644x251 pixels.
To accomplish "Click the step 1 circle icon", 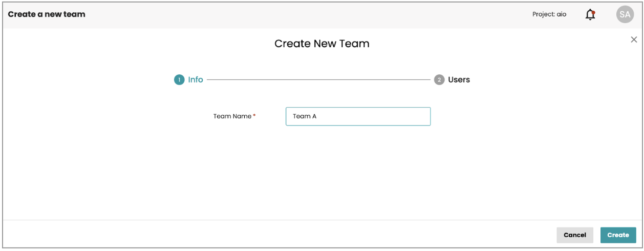I will (x=179, y=80).
